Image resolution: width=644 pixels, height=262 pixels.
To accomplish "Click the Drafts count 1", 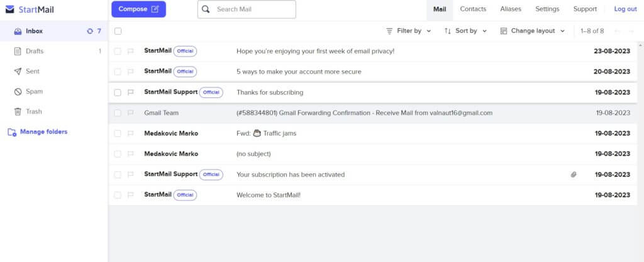I will (100, 52).
